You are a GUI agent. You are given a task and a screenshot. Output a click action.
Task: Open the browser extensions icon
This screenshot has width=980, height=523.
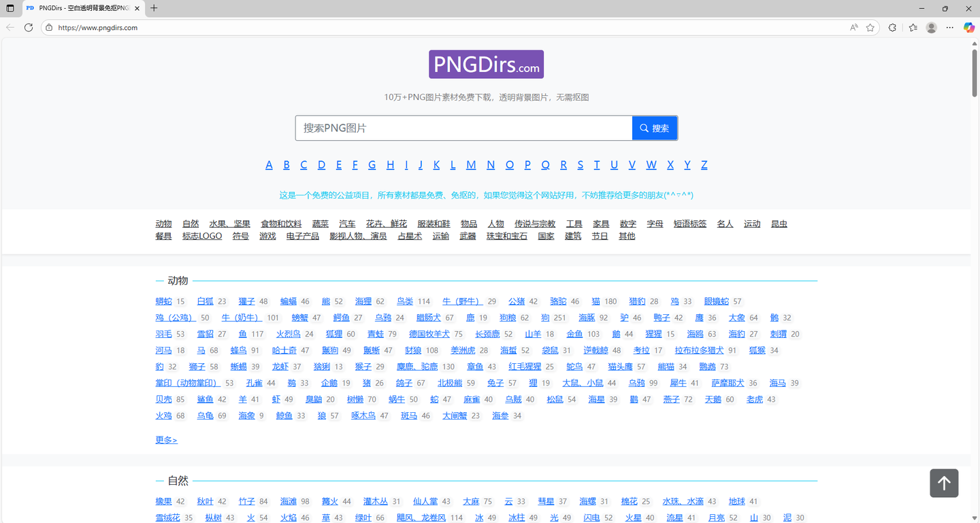893,28
